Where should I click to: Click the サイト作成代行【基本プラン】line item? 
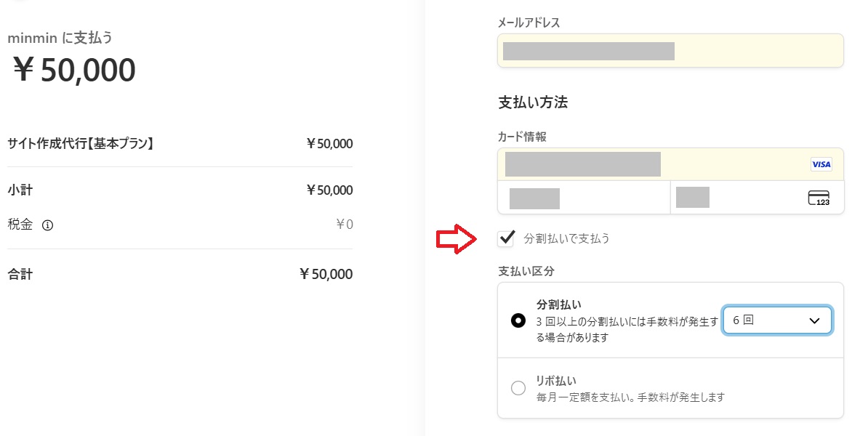(x=80, y=143)
